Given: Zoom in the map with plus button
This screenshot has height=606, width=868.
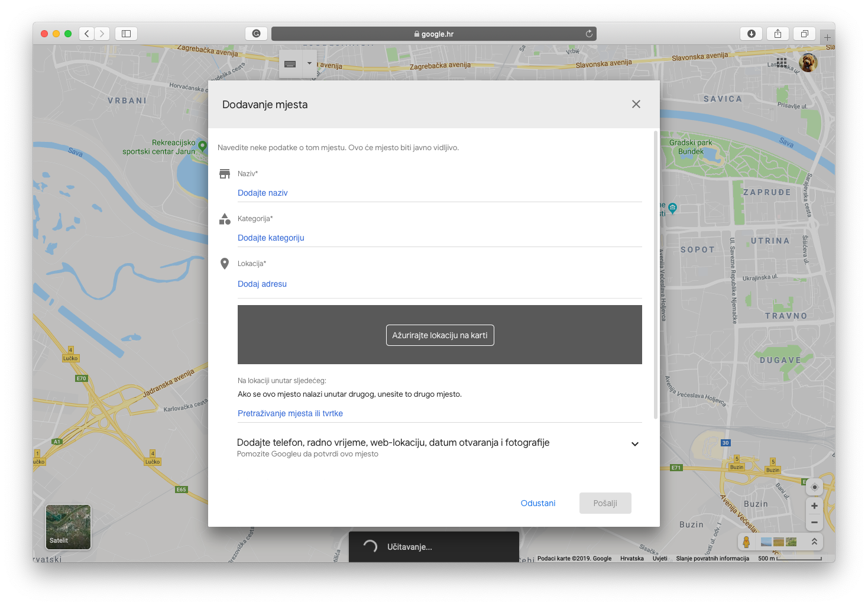Looking at the screenshot, I should 814,506.
